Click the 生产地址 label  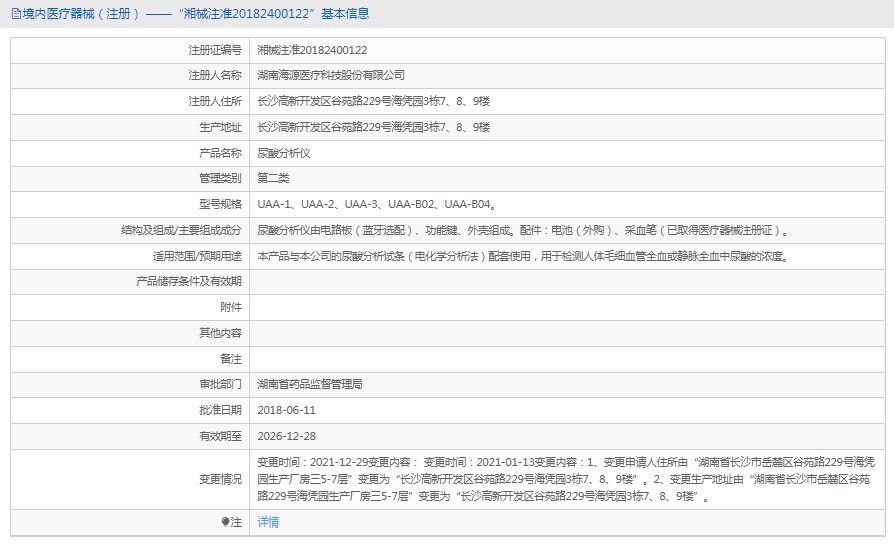coord(220,127)
